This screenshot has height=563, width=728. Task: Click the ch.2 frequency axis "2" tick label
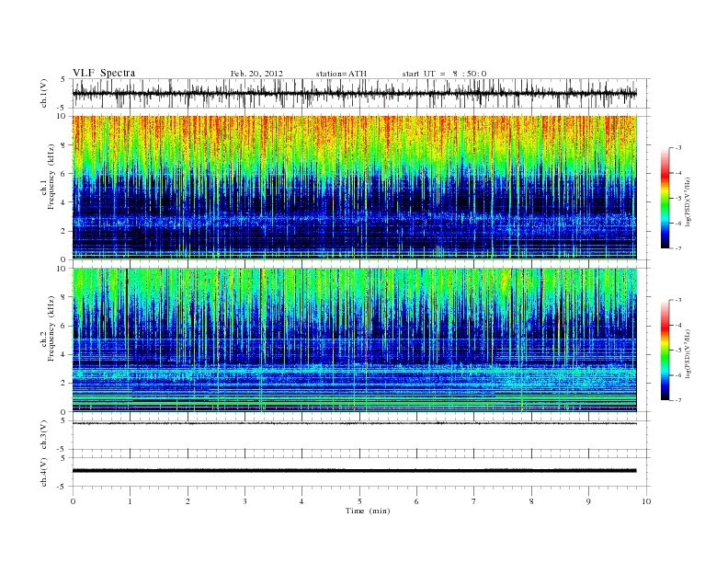[x=63, y=384]
